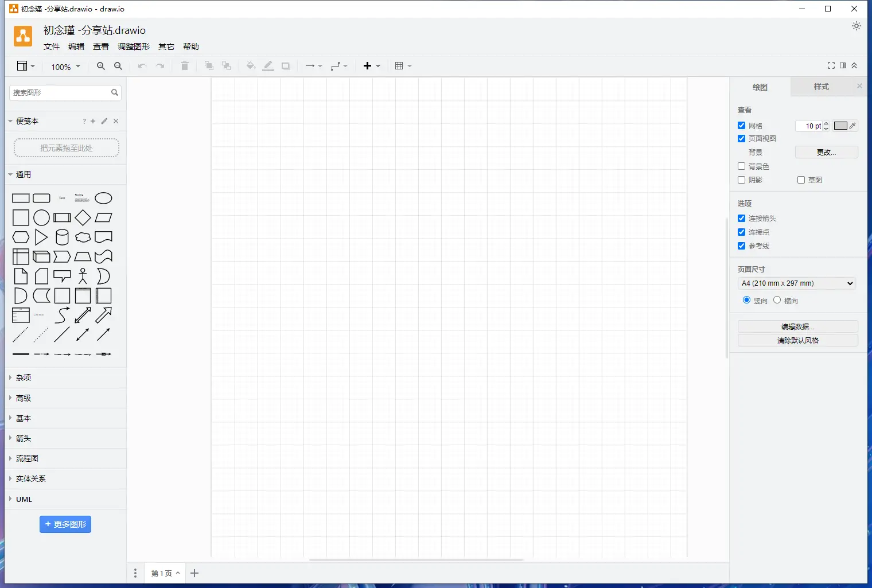Add to scratchpad with plus icon

point(93,121)
